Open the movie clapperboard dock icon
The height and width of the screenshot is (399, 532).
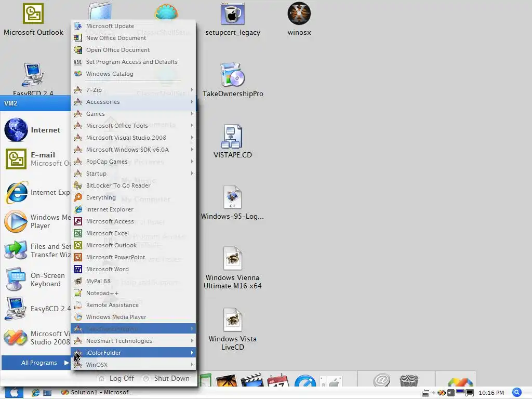pyautogui.click(x=252, y=380)
